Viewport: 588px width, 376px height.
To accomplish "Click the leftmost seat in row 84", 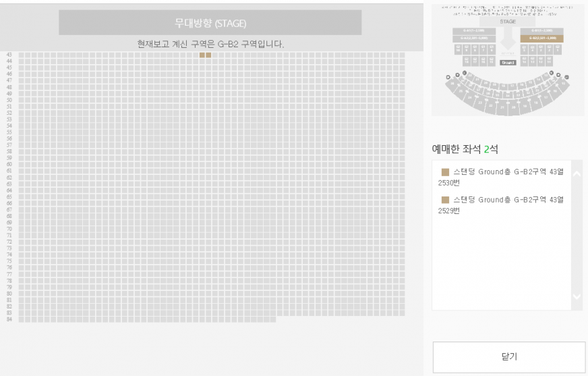I will click(x=22, y=319).
